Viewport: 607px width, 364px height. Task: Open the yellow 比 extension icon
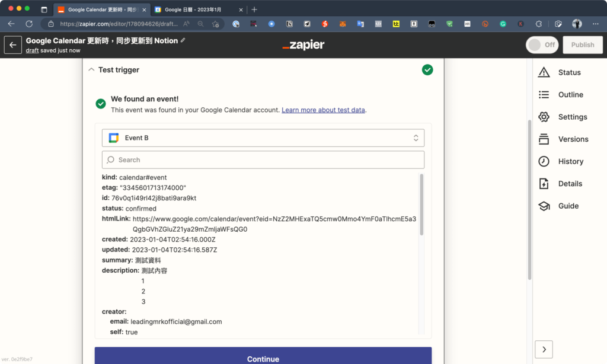pos(396,24)
